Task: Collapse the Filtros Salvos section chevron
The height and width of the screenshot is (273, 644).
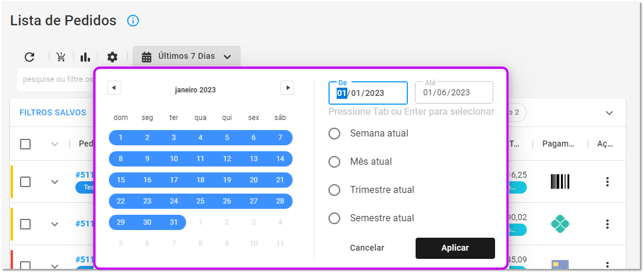Action: pos(609,113)
